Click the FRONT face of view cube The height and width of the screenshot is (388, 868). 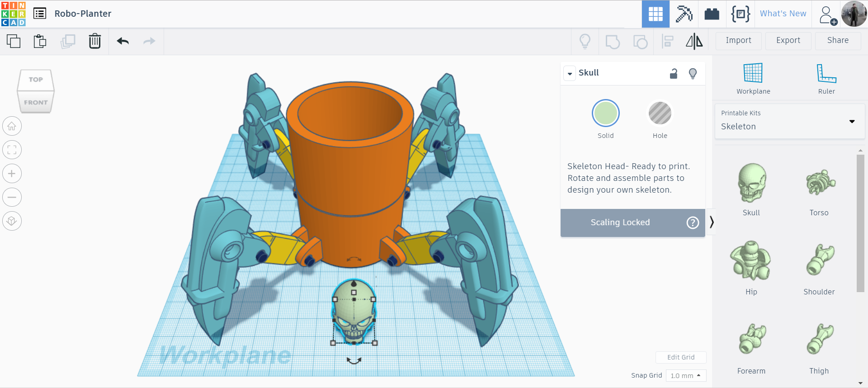(36, 102)
